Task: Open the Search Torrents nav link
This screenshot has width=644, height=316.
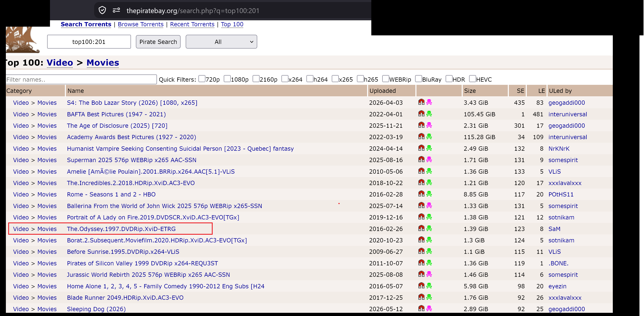Action: coord(86,24)
